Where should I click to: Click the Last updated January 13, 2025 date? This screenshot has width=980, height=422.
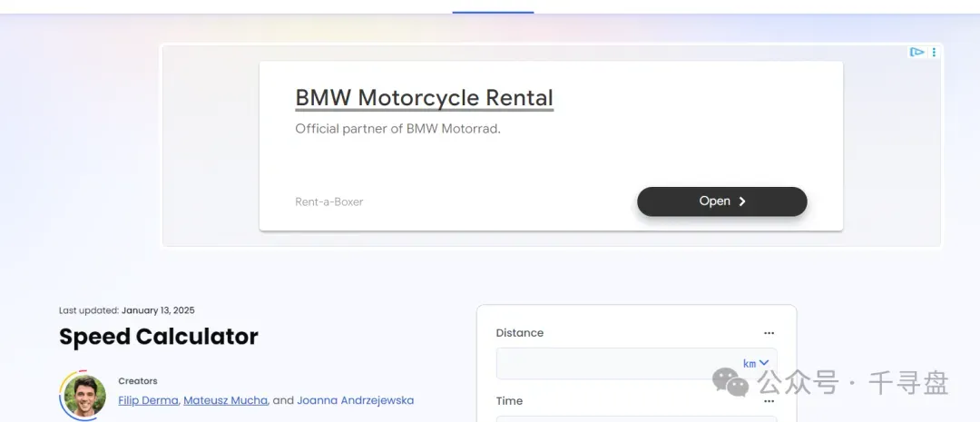tap(127, 310)
